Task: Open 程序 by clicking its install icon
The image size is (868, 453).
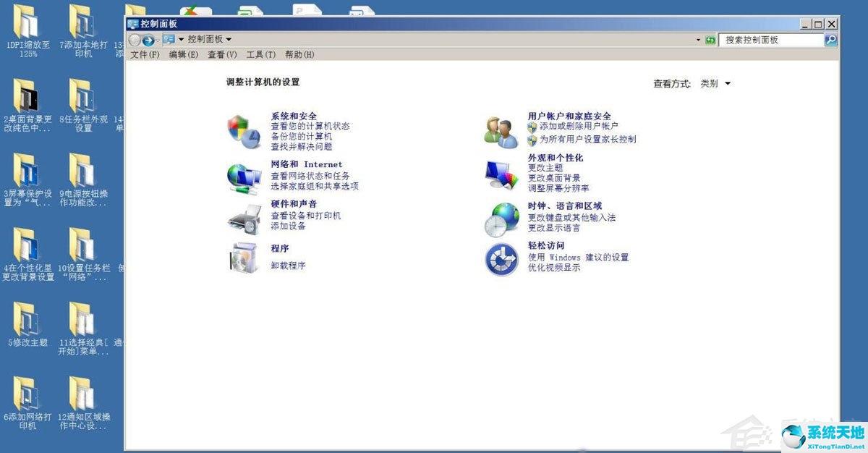Action: (244, 258)
